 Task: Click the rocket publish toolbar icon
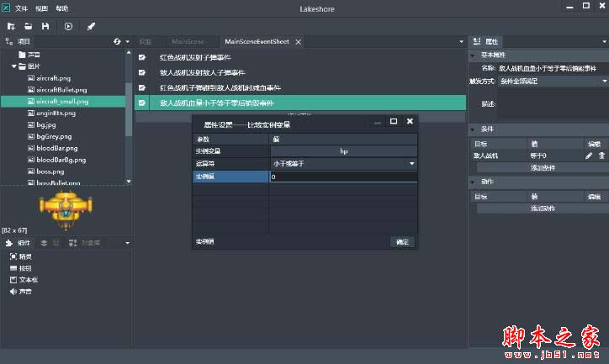tap(91, 26)
